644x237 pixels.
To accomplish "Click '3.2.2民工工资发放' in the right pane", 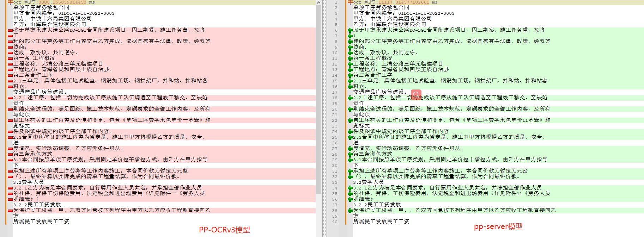I will 377,205.
